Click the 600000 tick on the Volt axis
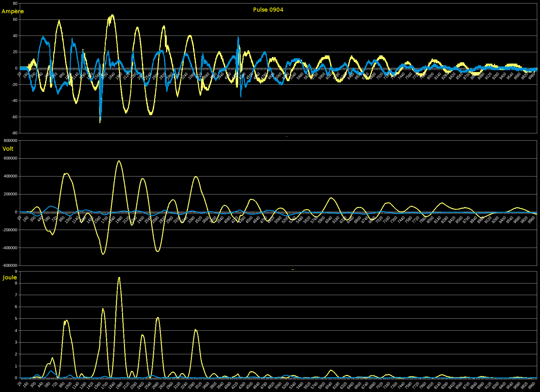Viewport: 540px width, 392px height. point(11,158)
